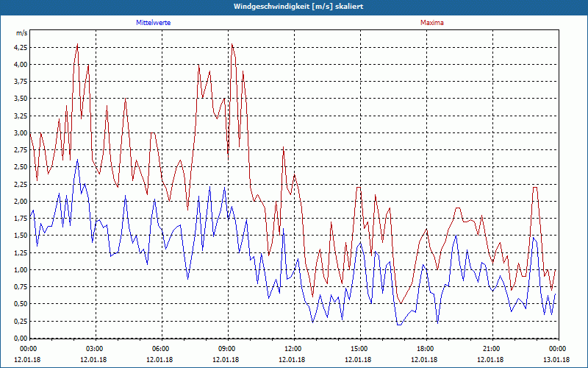Select the 2,75 y-axis value
588x368 pixels.
21,150
